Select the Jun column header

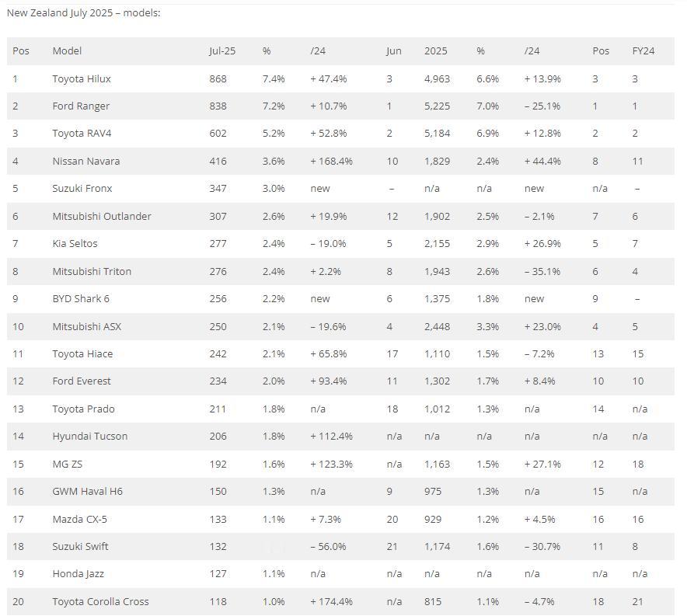click(x=393, y=50)
